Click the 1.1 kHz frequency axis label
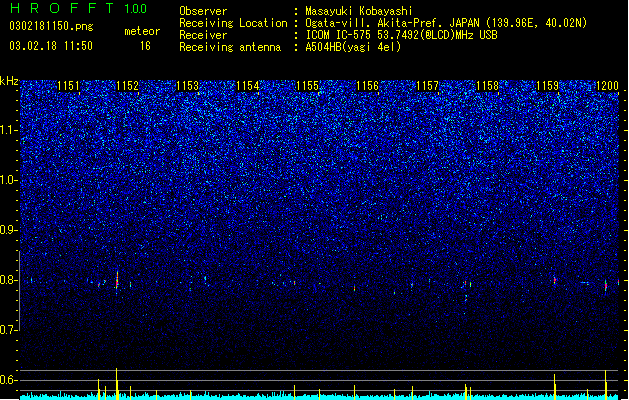 click(9, 130)
